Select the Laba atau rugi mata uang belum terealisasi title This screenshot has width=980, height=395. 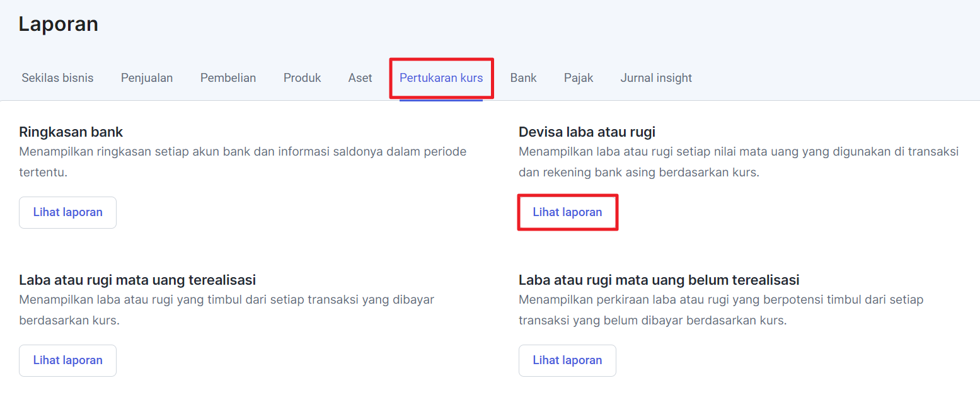[x=659, y=280]
